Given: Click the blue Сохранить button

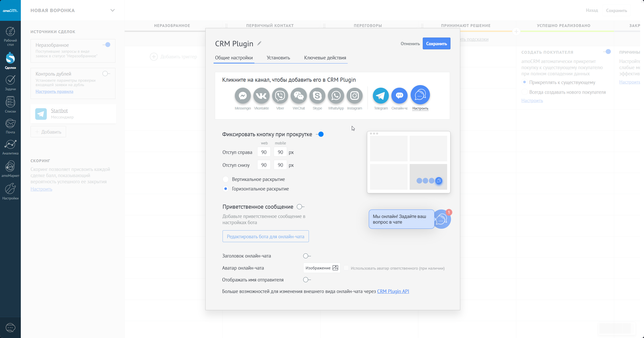Looking at the screenshot, I should point(436,44).
